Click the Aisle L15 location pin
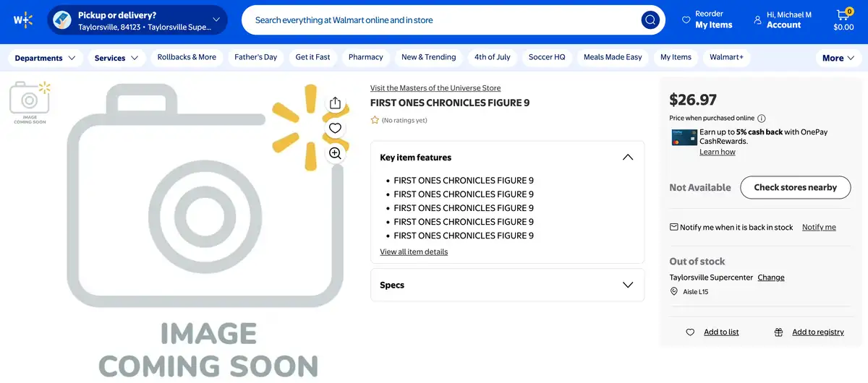Viewport: 868px width, 383px height. [674, 292]
